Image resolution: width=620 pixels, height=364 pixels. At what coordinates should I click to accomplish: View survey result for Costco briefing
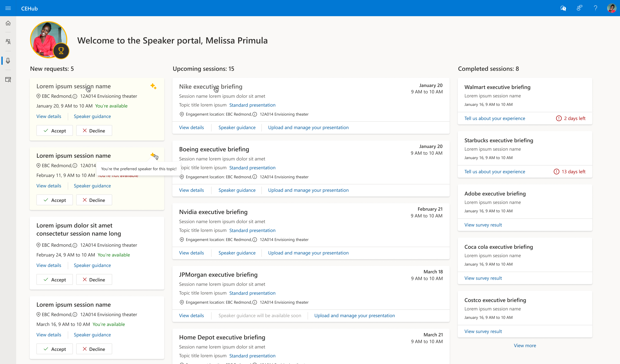click(483, 331)
